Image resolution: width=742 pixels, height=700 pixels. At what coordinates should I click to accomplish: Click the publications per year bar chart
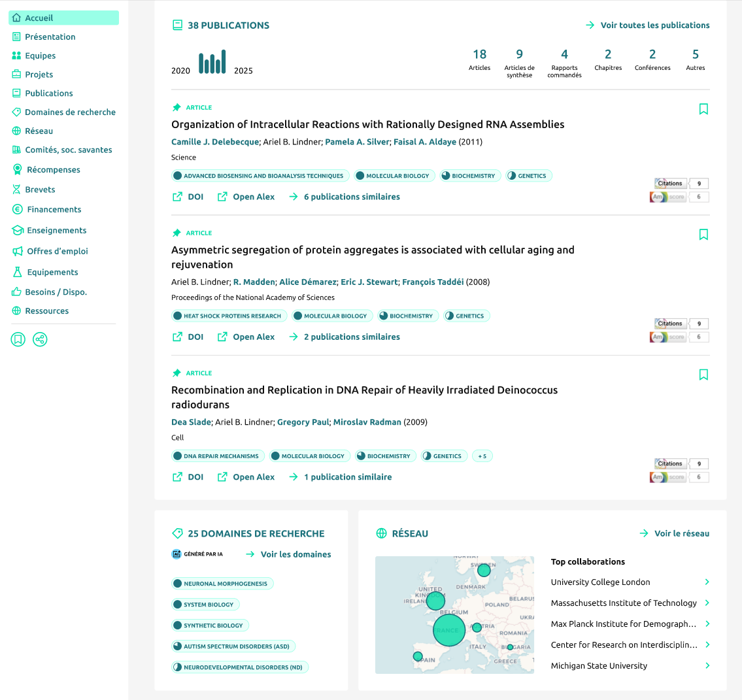(x=212, y=62)
